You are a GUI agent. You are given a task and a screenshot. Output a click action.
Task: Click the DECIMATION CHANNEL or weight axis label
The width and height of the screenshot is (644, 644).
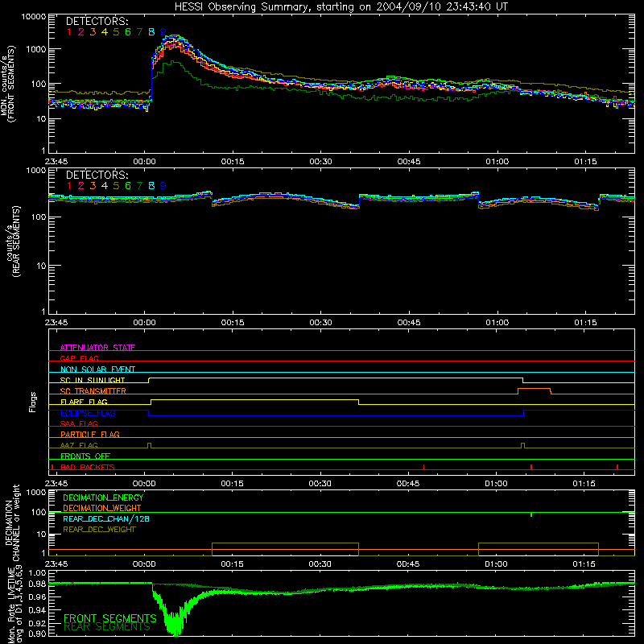(x=12, y=522)
